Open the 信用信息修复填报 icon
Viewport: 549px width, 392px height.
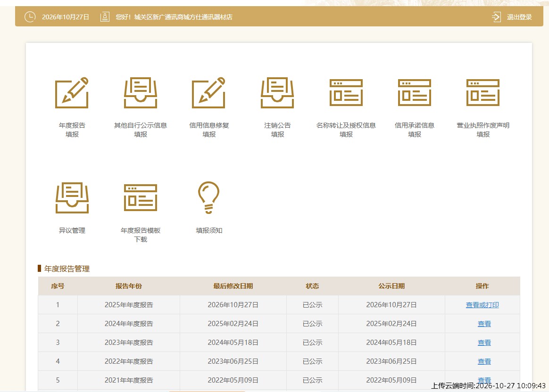coord(208,93)
